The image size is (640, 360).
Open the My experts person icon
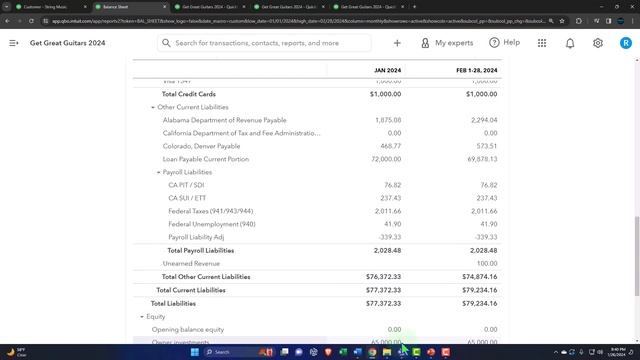(425, 43)
